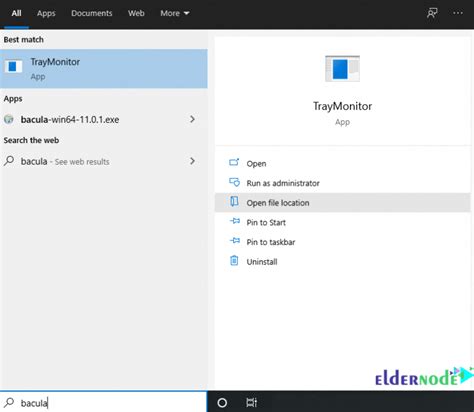Screen dimensions: 474x412
Task: Choose Run as administrator
Action: (343, 183)
